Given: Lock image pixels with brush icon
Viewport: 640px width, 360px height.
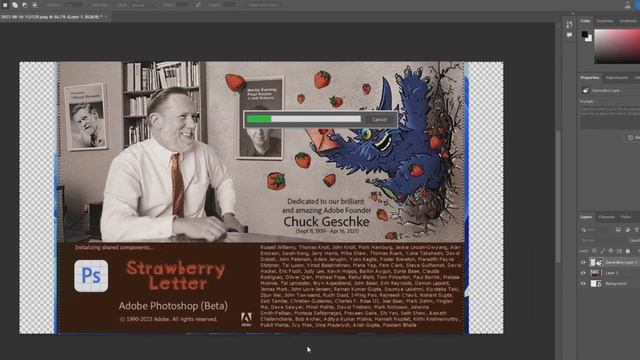Looking at the screenshot, I should point(602,251).
